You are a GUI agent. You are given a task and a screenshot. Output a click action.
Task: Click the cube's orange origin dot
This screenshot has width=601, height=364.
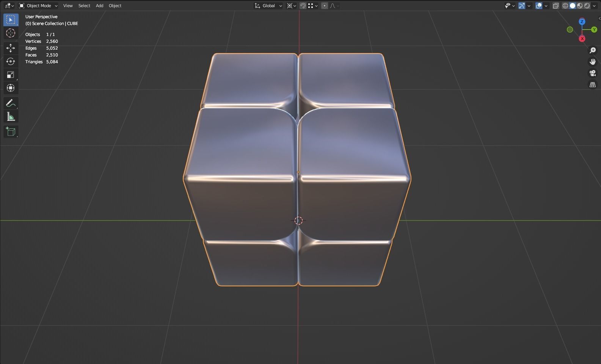click(298, 172)
